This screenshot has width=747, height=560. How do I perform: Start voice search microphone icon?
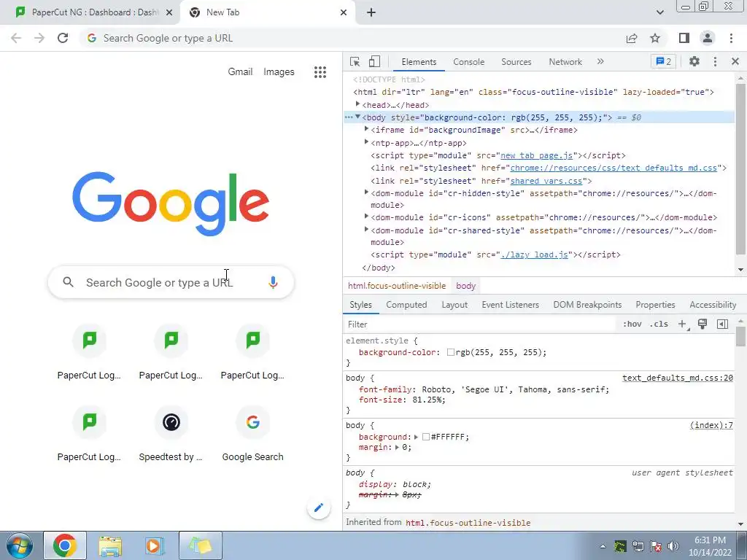[x=273, y=282]
